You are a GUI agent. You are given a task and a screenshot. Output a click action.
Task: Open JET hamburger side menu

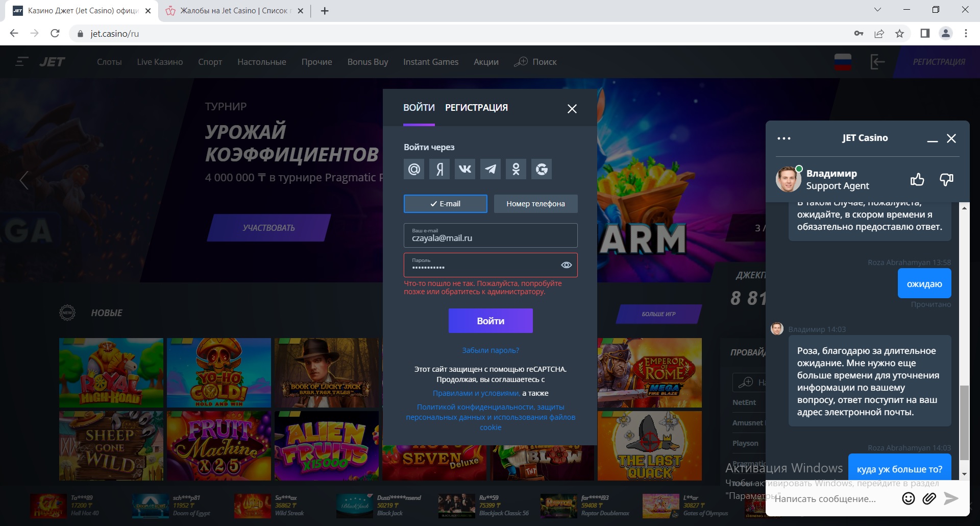pos(21,62)
